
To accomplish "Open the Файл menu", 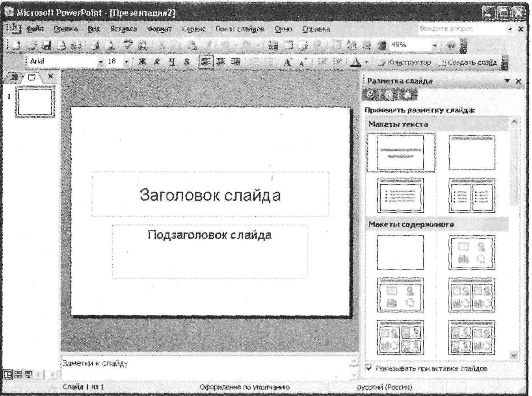I will 35,29.
